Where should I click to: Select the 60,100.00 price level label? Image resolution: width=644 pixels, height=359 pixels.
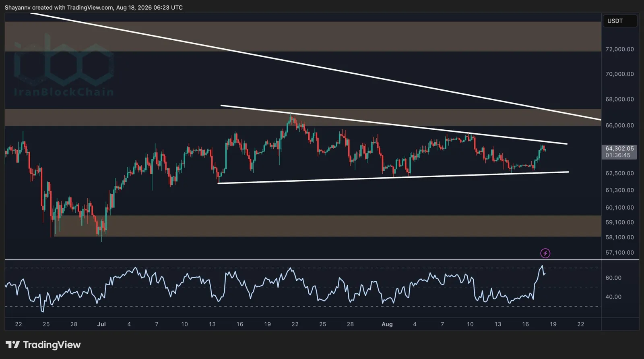click(619, 208)
